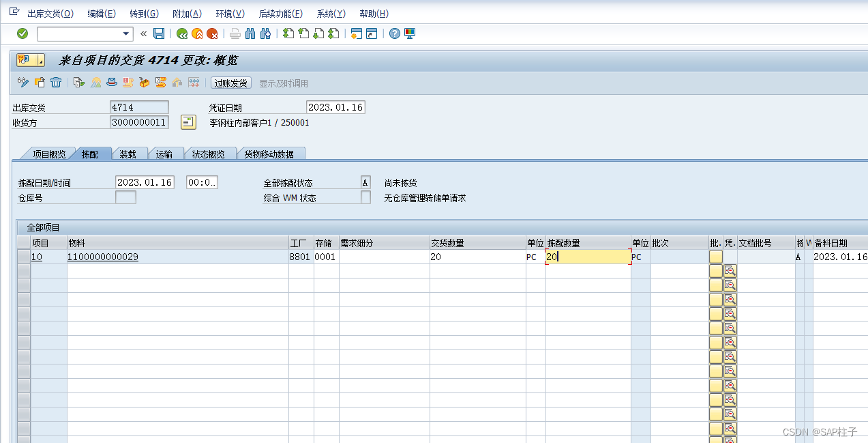Click the green checkmark Enter icon
The image size is (868, 443).
23,33
